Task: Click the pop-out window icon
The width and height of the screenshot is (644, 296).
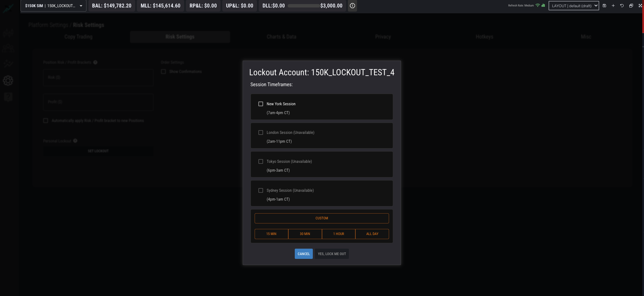Action: click(x=631, y=6)
